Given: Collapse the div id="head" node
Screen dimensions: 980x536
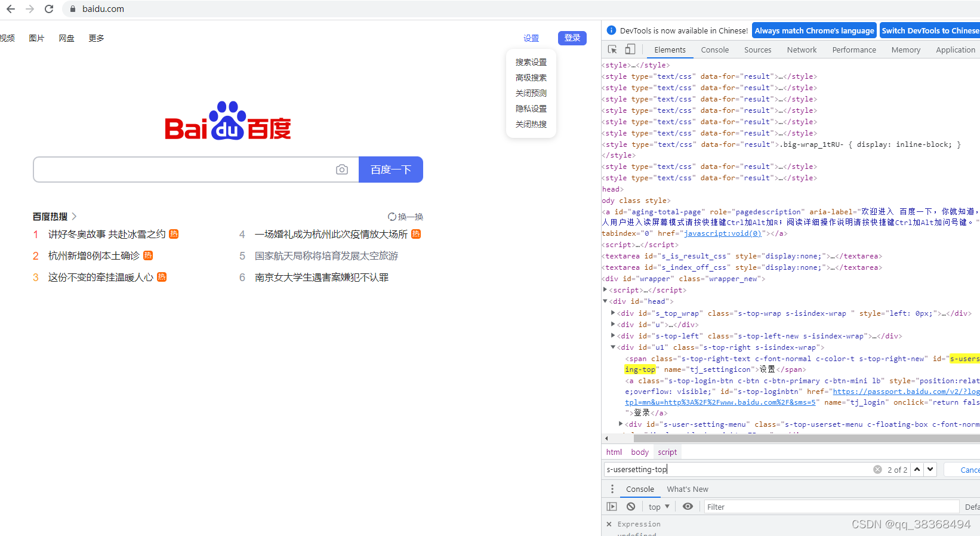Looking at the screenshot, I should (605, 301).
